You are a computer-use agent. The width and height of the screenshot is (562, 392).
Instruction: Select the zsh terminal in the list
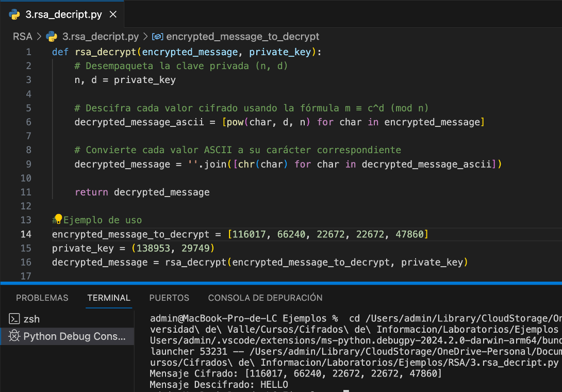pyautogui.click(x=31, y=319)
